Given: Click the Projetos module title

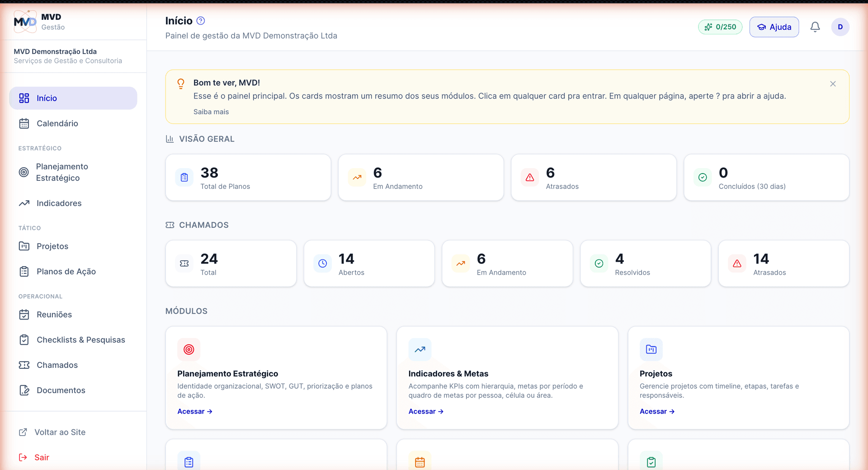Looking at the screenshot, I should (656, 374).
